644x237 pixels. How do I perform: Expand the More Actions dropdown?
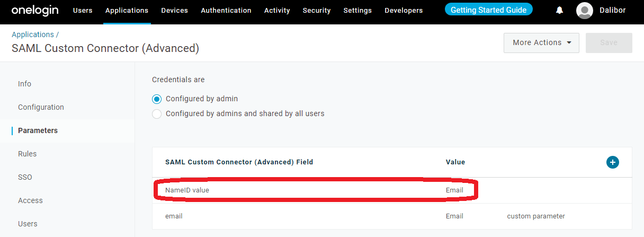pos(541,43)
